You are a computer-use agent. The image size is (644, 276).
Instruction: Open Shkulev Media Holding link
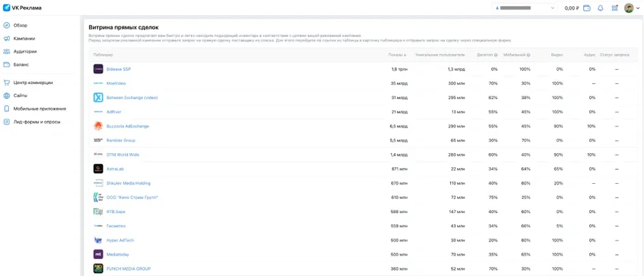coord(129,183)
